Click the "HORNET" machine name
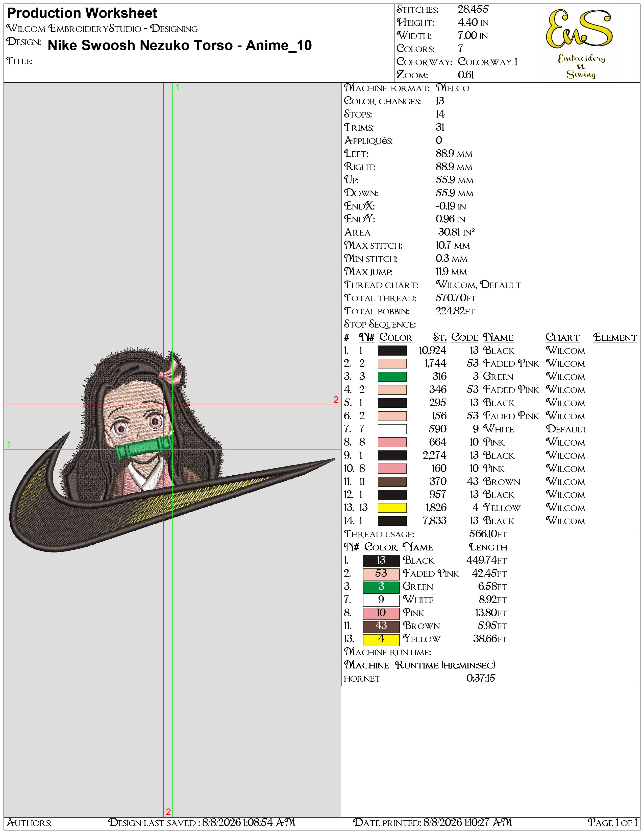This screenshot has width=644, height=834. pyautogui.click(x=362, y=679)
